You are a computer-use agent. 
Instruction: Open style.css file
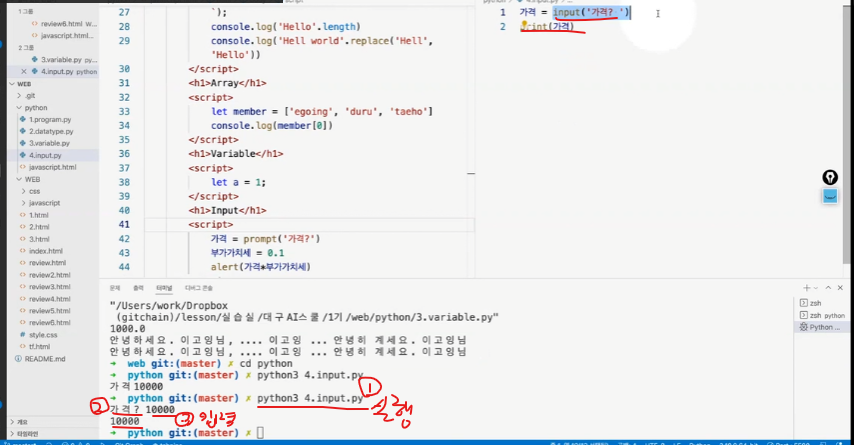click(x=43, y=335)
